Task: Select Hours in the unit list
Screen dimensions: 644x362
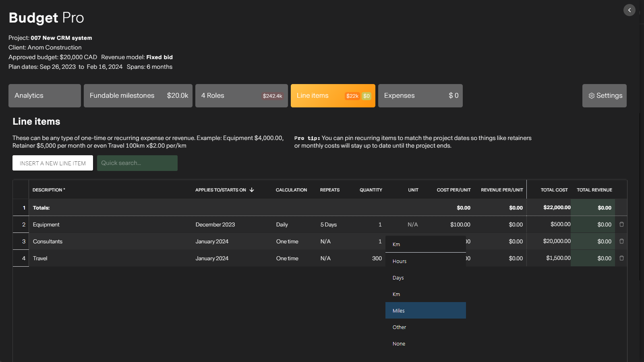Action: pyautogui.click(x=426, y=261)
